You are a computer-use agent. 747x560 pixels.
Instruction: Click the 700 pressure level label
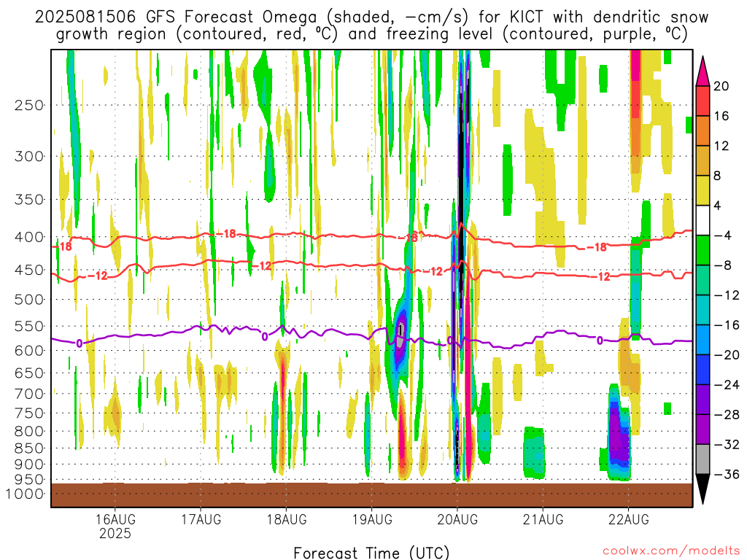pyautogui.click(x=29, y=394)
